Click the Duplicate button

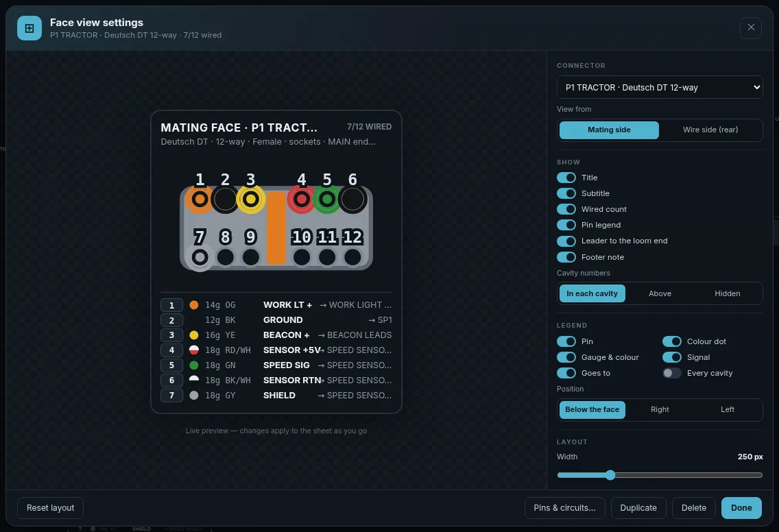coord(638,507)
